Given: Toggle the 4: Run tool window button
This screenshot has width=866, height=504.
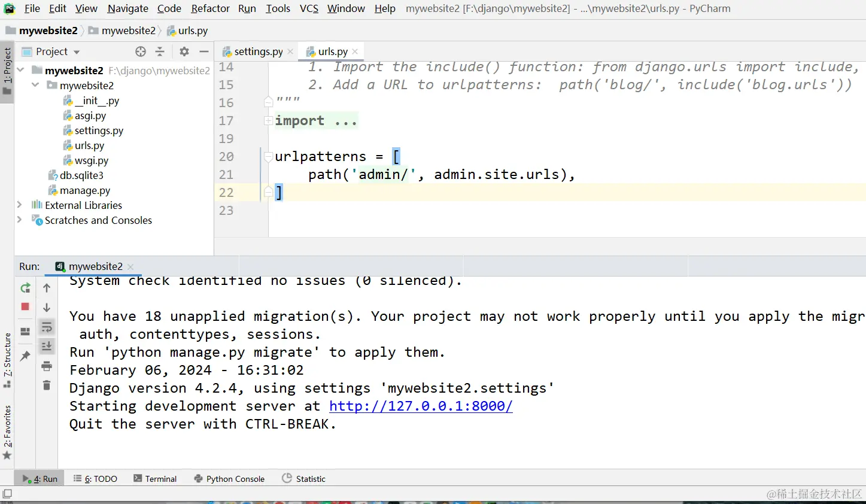Looking at the screenshot, I should pos(39,479).
